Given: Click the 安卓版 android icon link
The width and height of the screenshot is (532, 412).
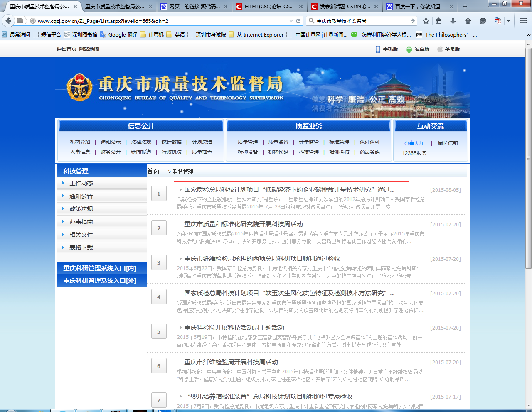Looking at the screenshot, I should tap(418, 49).
